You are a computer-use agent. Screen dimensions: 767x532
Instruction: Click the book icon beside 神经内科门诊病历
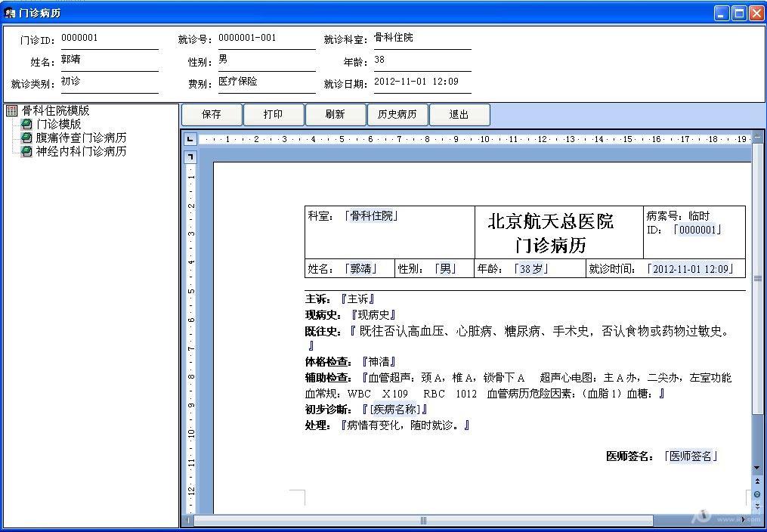click(x=26, y=152)
